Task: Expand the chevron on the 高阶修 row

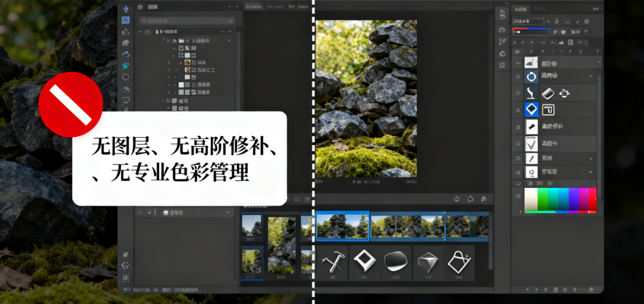Action: [591, 76]
